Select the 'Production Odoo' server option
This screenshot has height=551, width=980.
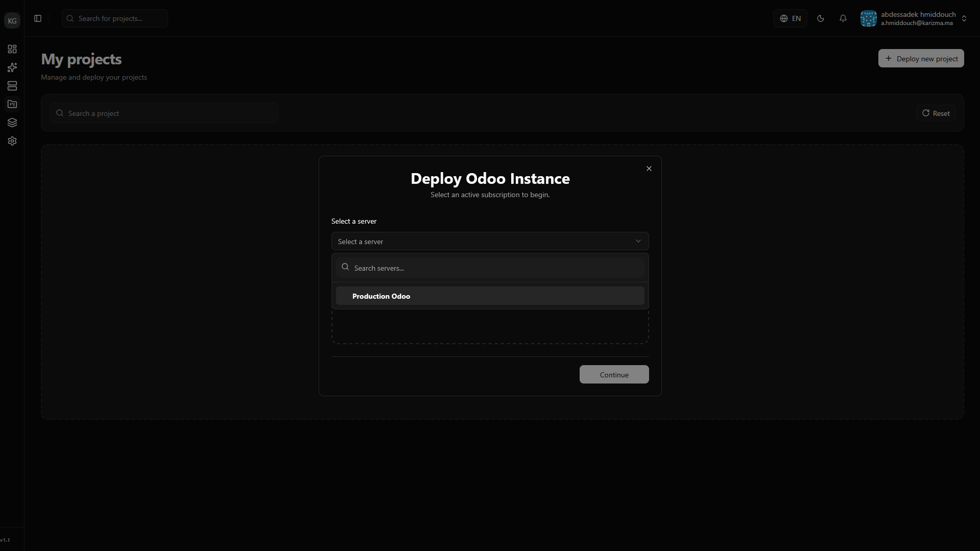tap(490, 296)
